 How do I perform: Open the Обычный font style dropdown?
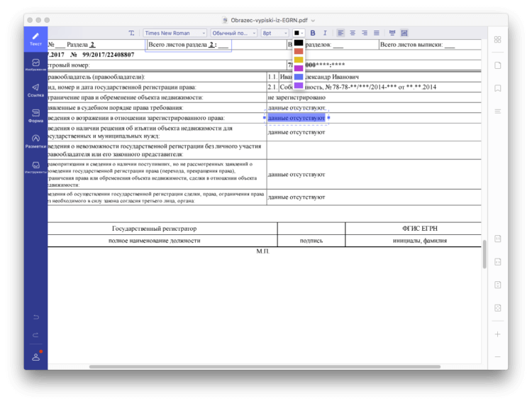point(233,33)
